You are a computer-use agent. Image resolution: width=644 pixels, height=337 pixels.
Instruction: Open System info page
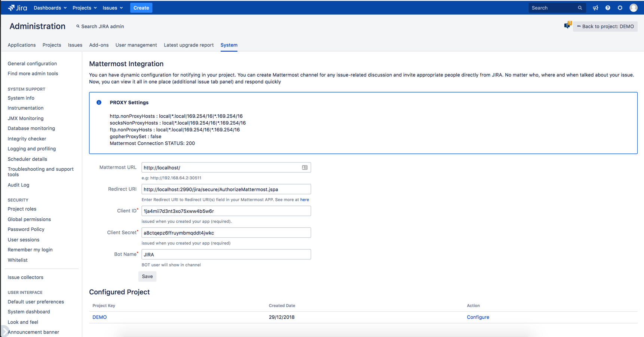coord(21,98)
